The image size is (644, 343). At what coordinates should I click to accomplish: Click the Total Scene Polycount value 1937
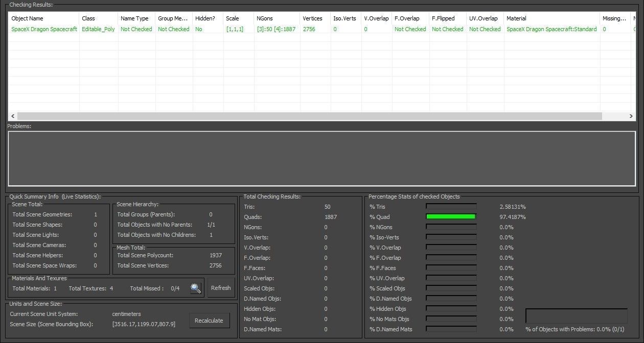[x=216, y=255]
